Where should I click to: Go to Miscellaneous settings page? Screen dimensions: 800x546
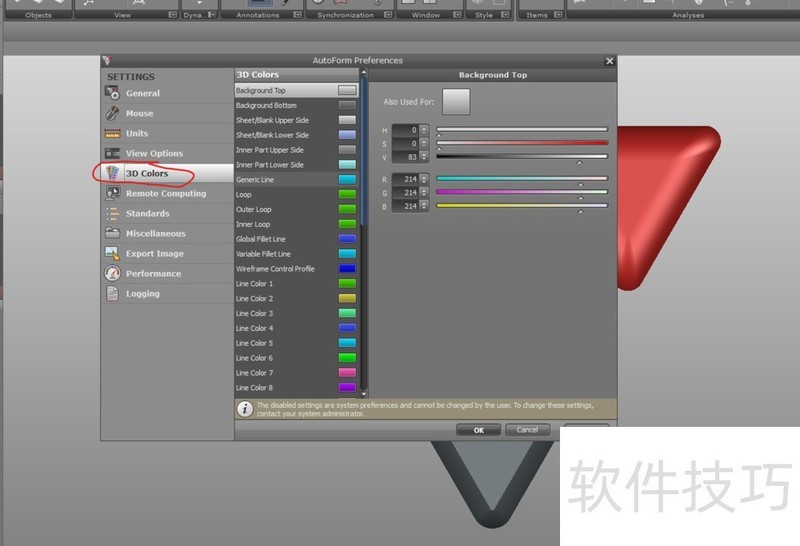(x=167, y=233)
